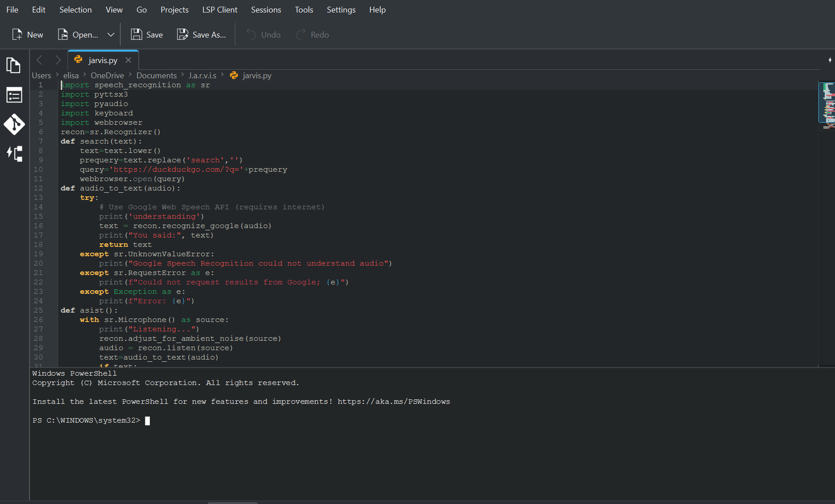Click the 'def audio_to_text(audio):' line

pyautogui.click(x=120, y=188)
